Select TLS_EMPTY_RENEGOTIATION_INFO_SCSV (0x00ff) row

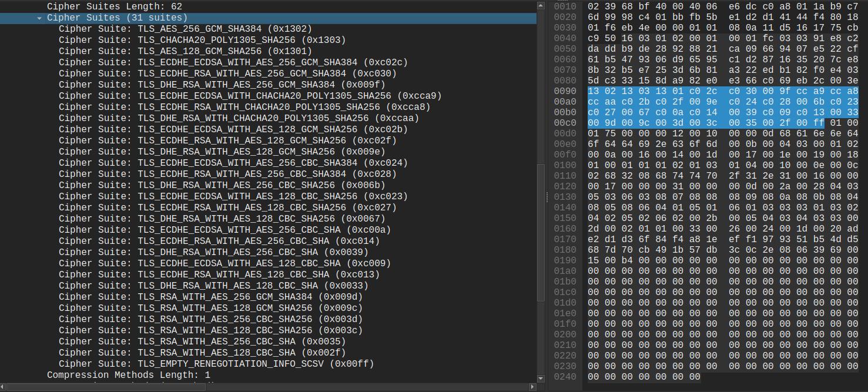268,364
